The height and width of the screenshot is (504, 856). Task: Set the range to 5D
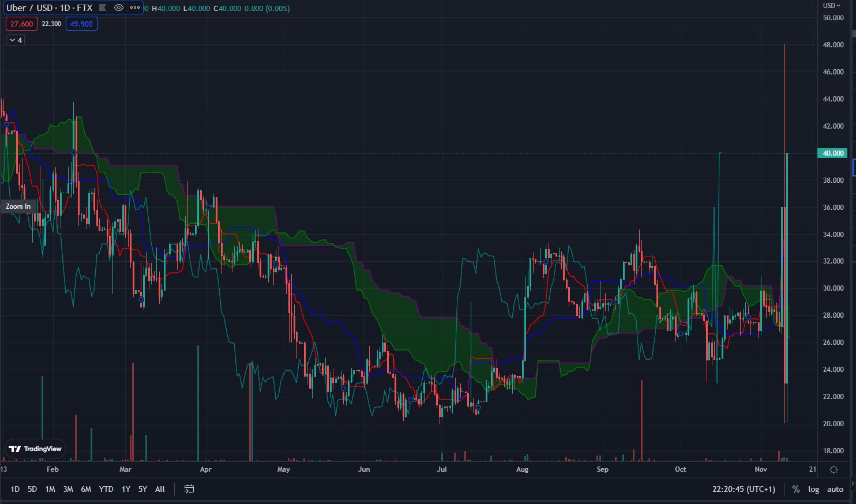click(x=32, y=489)
